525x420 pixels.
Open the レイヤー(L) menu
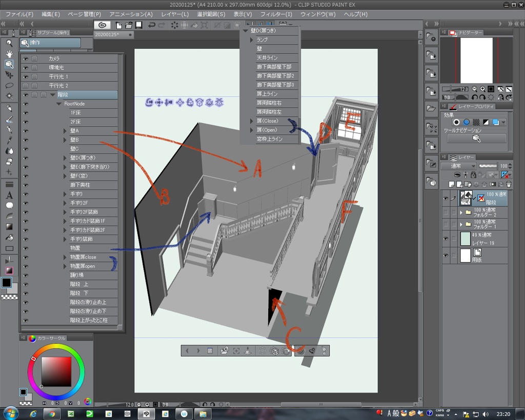[x=175, y=14]
